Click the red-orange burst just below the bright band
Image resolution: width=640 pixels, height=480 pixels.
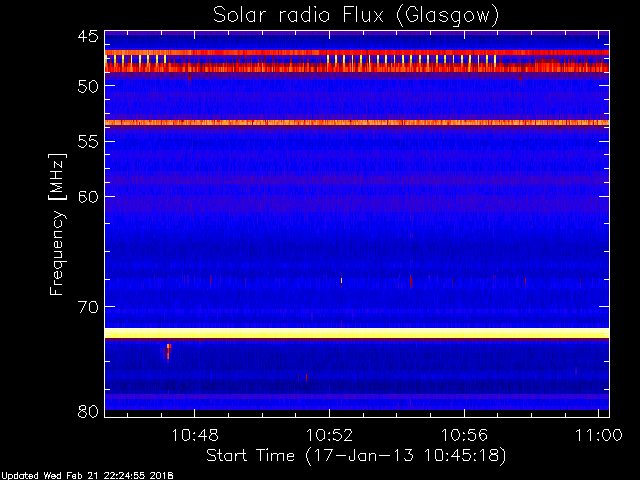(x=168, y=351)
